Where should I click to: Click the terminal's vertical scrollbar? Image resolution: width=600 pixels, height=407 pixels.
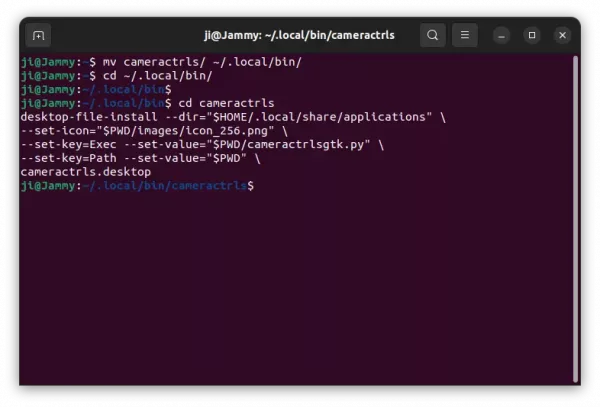point(575,219)
